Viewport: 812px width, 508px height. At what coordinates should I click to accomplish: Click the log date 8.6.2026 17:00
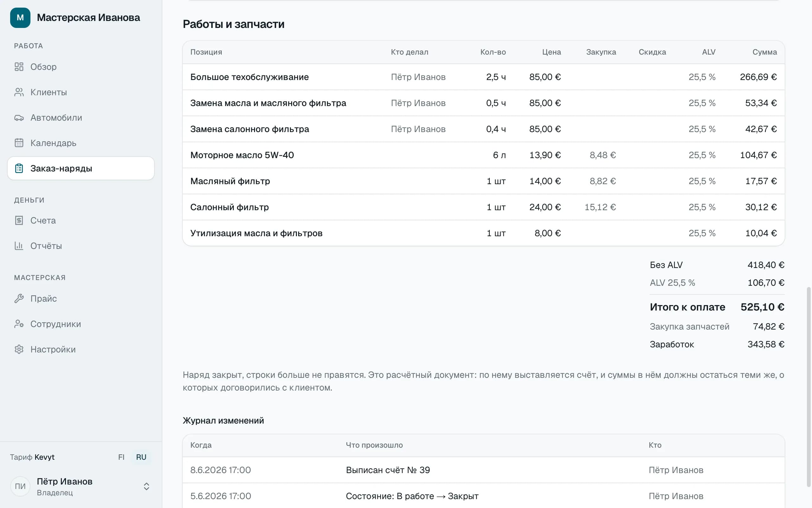click(220, 470)
